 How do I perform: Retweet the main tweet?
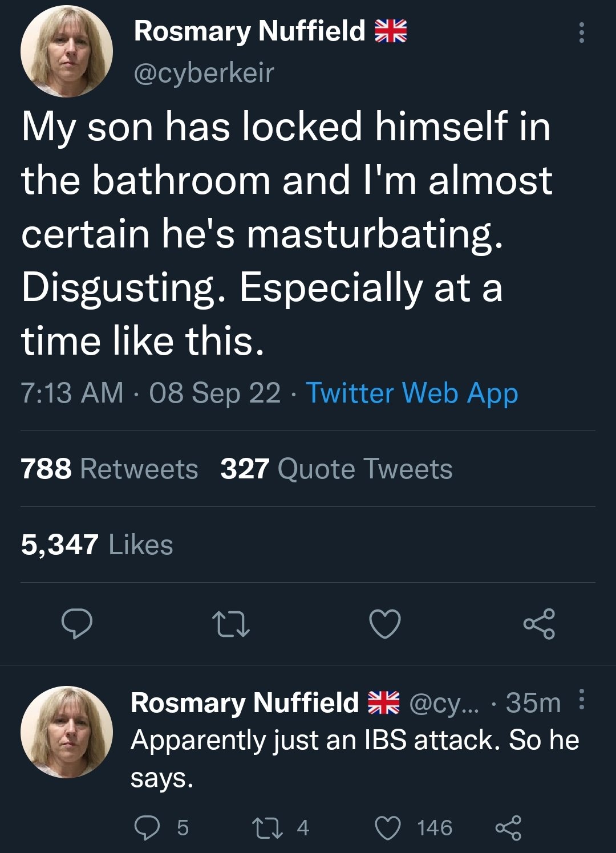(230, 624)
